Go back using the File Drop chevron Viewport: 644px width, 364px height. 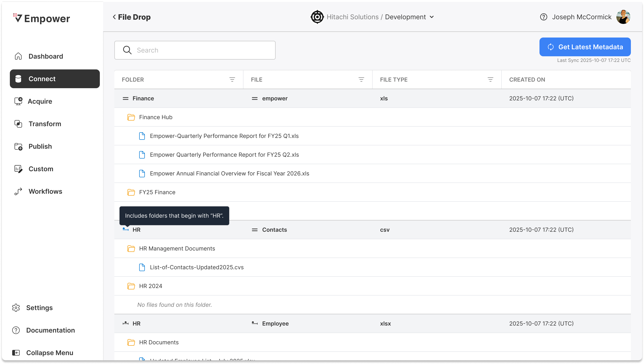pyautogui.click(x=114, y=17)
